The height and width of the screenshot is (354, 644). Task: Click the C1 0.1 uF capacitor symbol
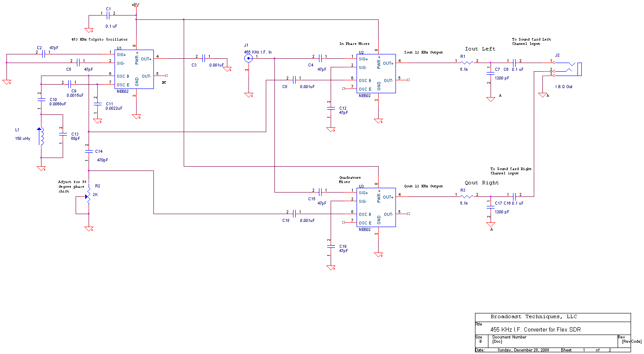pos(108,15)
